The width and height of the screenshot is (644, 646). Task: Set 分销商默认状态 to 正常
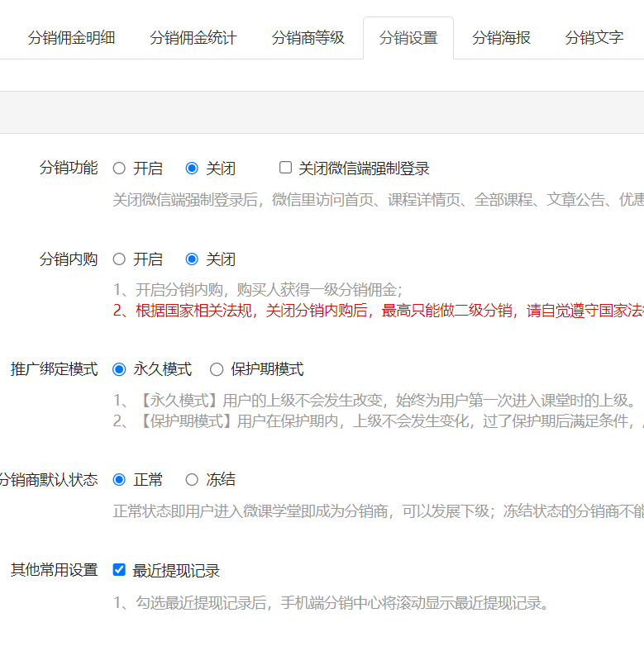[x=119, y=480]
